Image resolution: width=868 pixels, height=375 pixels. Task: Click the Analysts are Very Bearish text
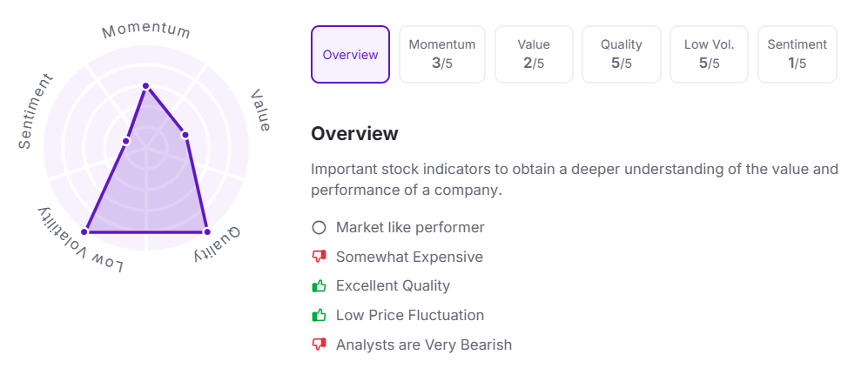[424, 345]
